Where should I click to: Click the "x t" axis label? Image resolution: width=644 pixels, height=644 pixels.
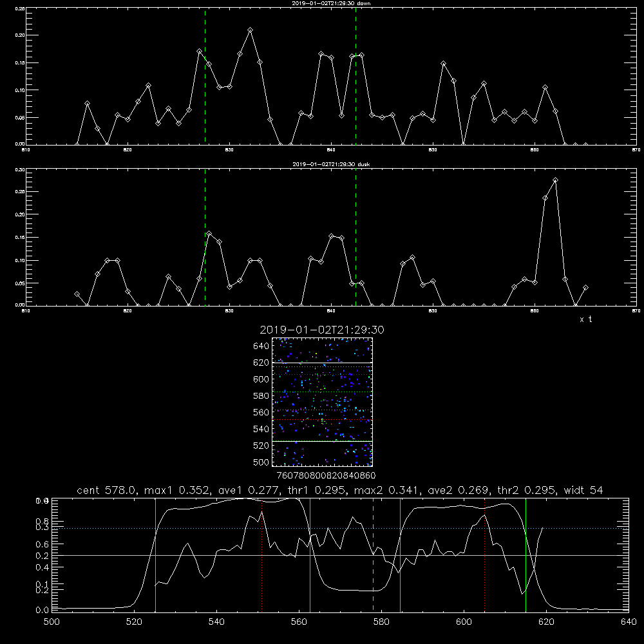tap(586, 319)
